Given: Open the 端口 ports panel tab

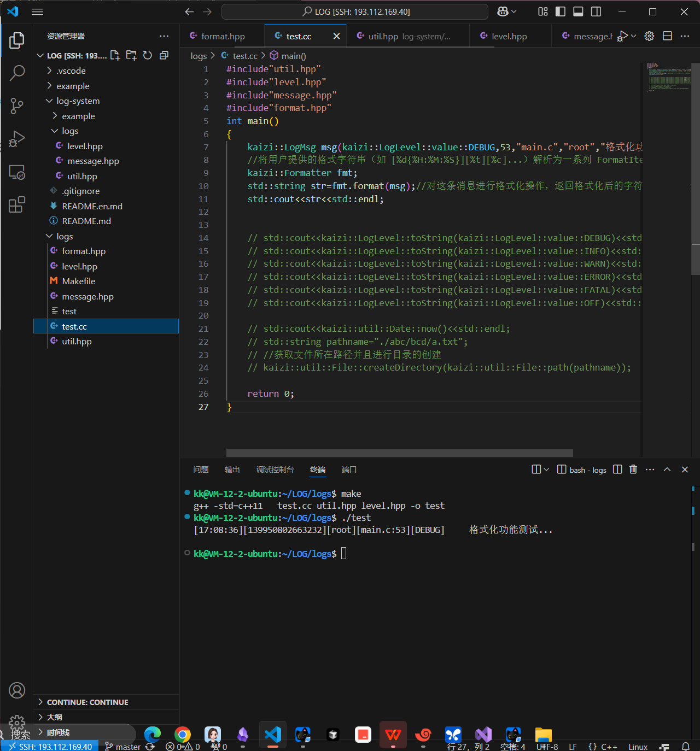Looking at the screenshot, I should click(x=349, y=470).
